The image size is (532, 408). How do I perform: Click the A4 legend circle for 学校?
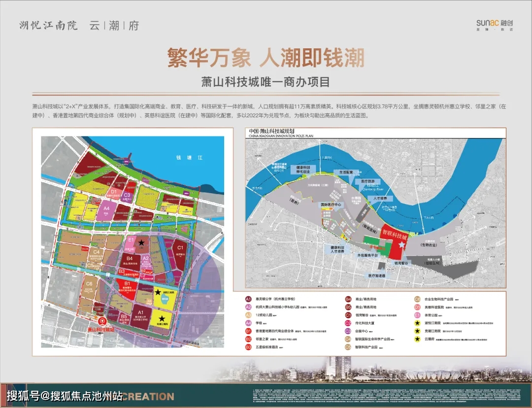[248, 323]
